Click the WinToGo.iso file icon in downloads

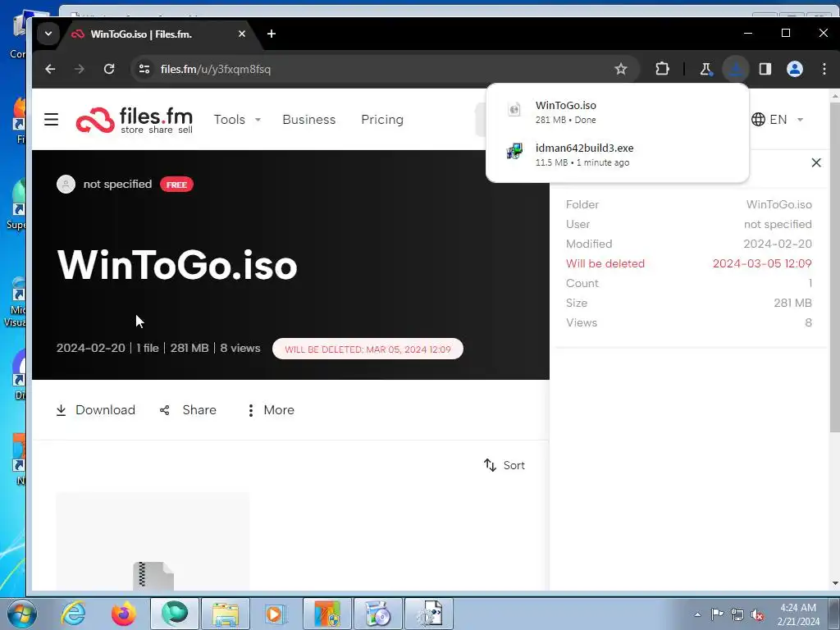514,110
